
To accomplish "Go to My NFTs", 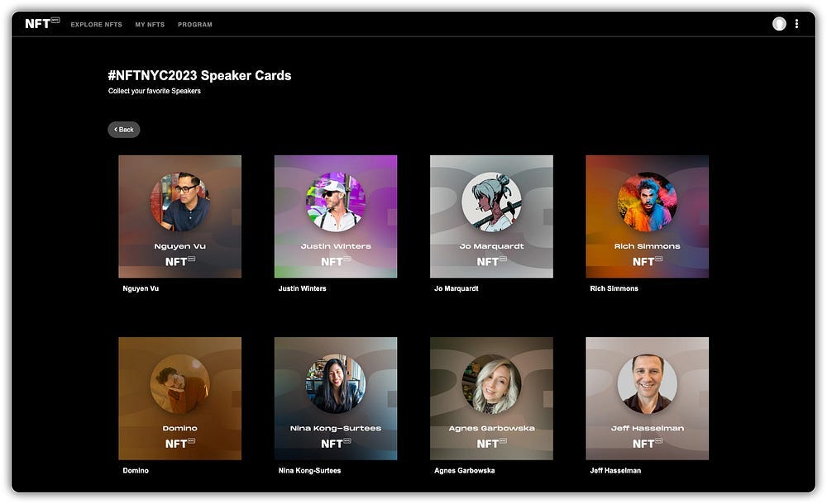I will [x=150, y=25].
